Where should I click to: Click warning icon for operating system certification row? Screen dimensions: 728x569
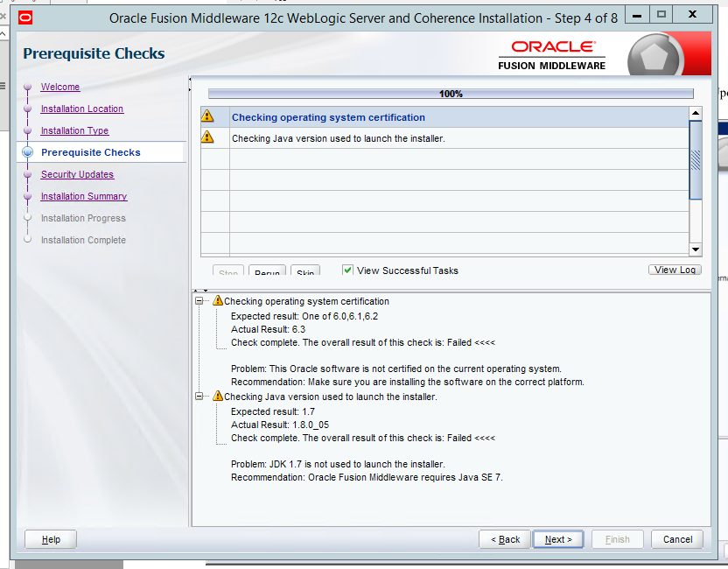point(207,116)
